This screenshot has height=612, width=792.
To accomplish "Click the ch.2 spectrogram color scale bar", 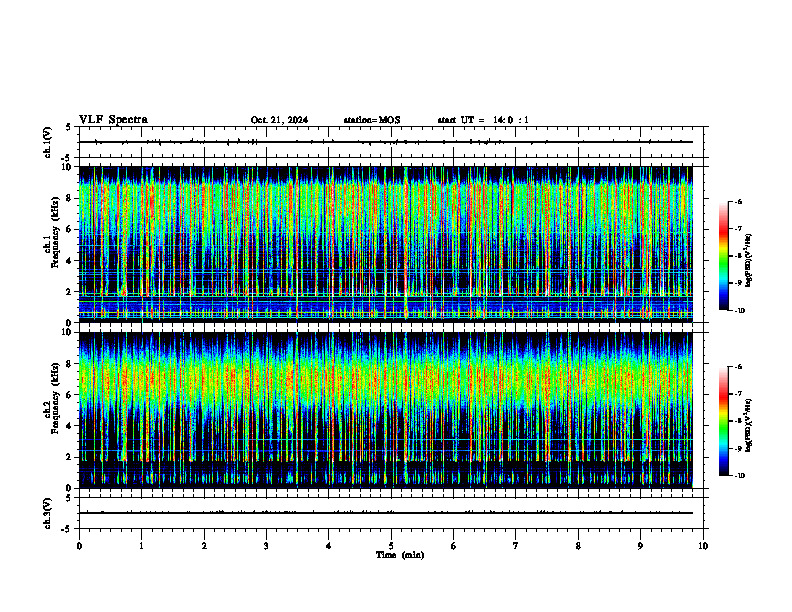I will pyautogui.click(x=724, y=421).
